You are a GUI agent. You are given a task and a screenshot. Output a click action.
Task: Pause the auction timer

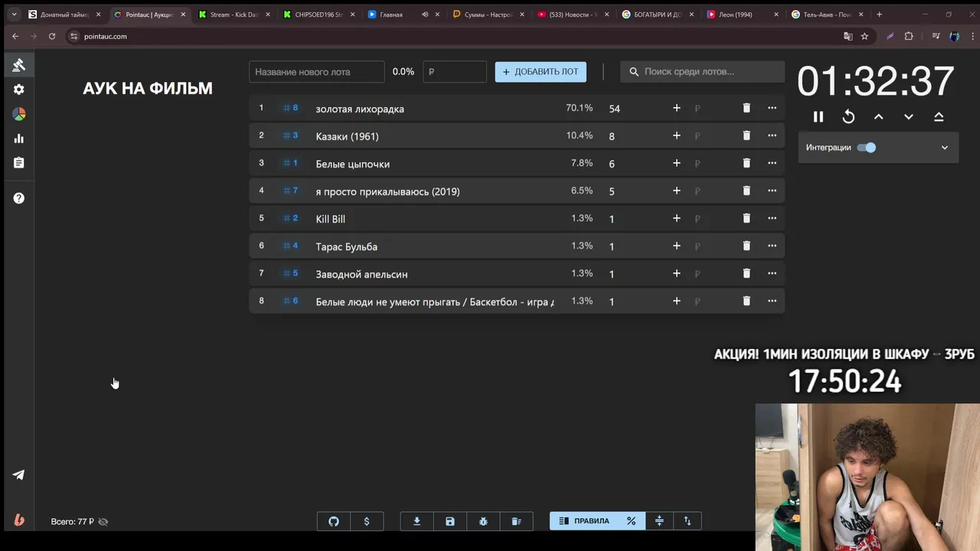(818, 117)
